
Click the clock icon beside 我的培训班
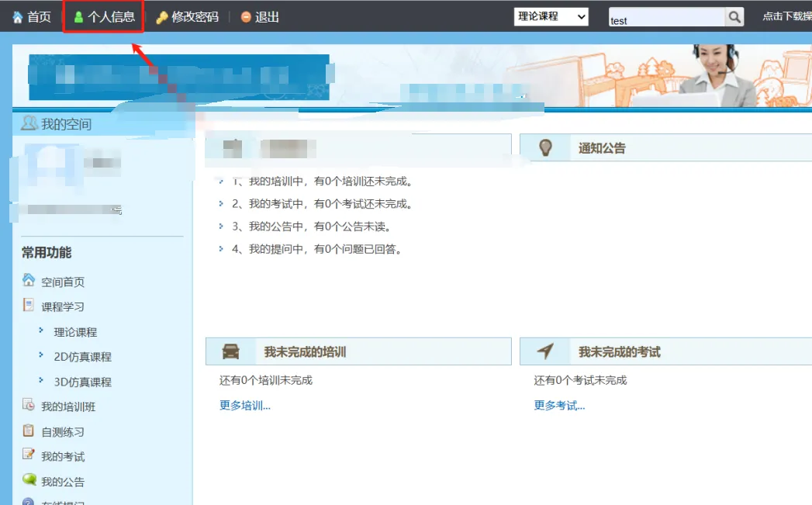point(29,404)
